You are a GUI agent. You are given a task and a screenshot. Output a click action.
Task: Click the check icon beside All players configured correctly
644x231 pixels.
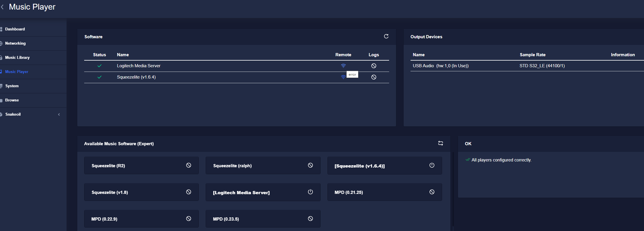[x=468, y=160]
